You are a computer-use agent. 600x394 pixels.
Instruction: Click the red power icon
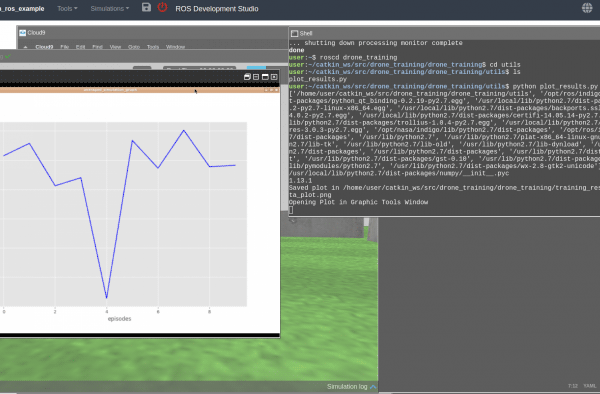(162, 7)
